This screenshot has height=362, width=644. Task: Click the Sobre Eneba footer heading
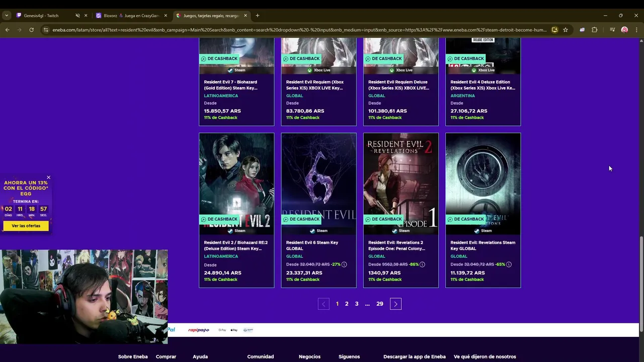click(x=133, y=356)
